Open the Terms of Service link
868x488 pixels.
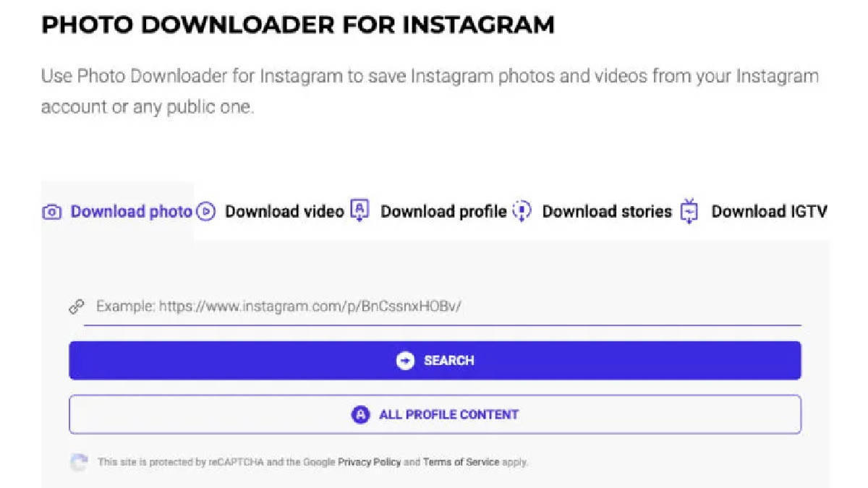click(461, 462)
